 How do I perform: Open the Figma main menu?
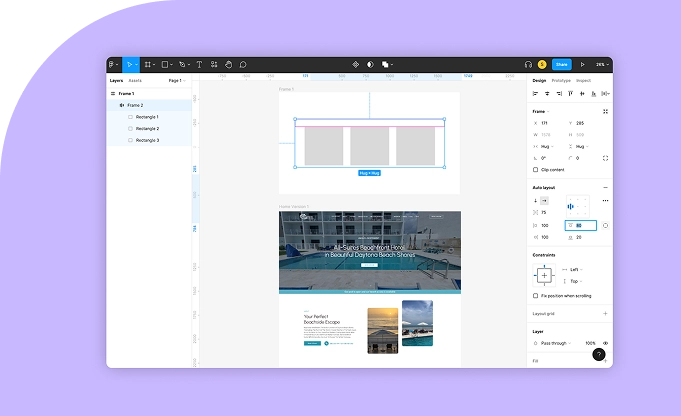click(x=114, y=64)
